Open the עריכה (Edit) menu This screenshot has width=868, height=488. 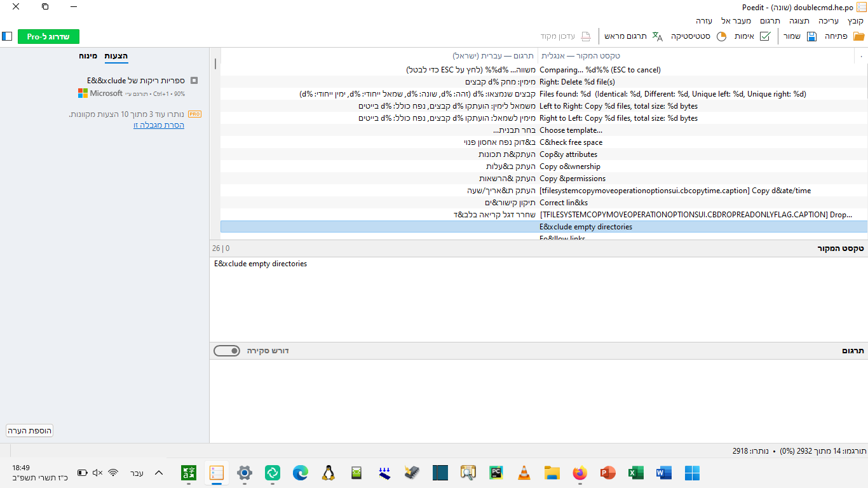[x=828, y=21]
